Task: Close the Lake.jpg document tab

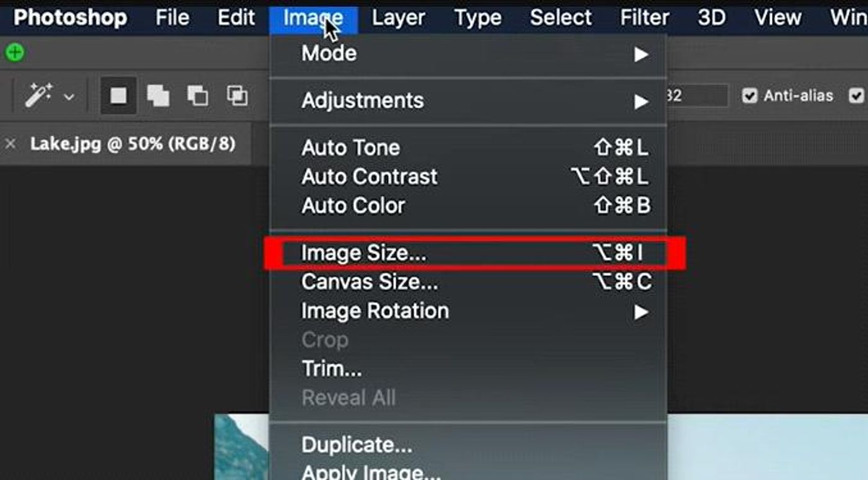Action: (x=11, y=144)
